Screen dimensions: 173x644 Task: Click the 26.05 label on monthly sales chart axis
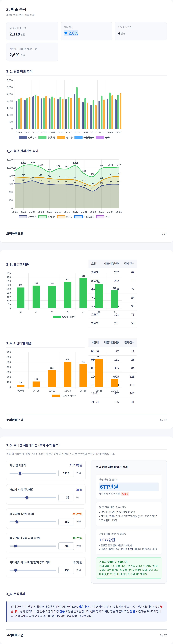(x=118, y=133)
